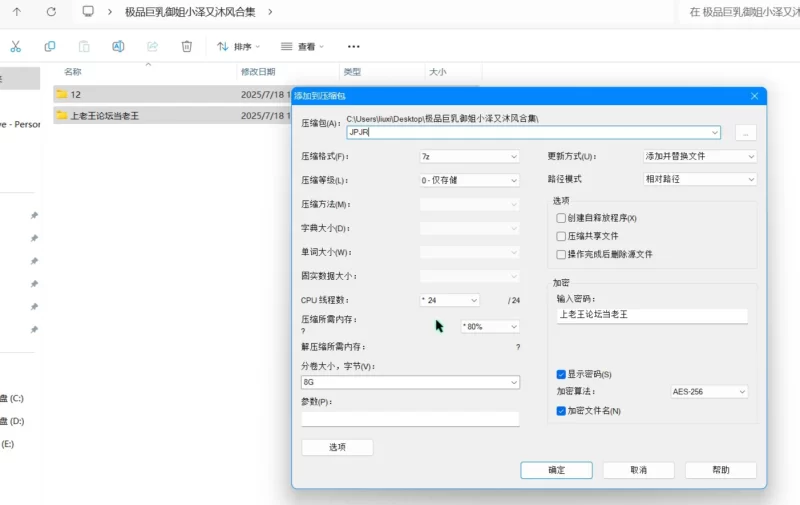
Task: Open the 分卷大小 dropdown showing 8G
Action: click(x=410, y=383)
